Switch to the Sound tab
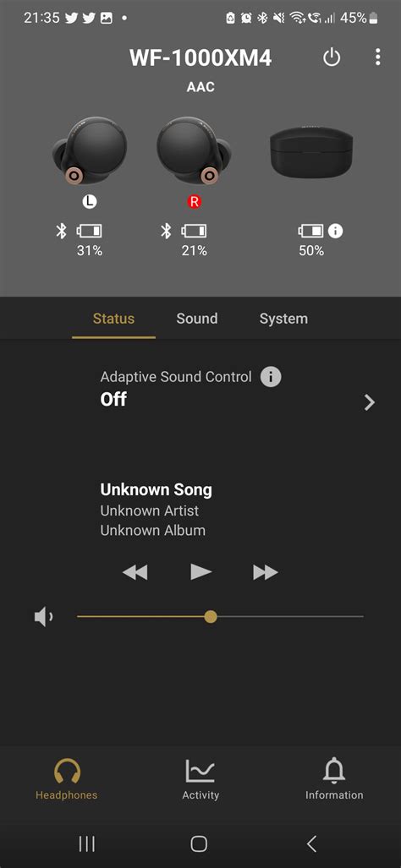 [x=196, y=319]
